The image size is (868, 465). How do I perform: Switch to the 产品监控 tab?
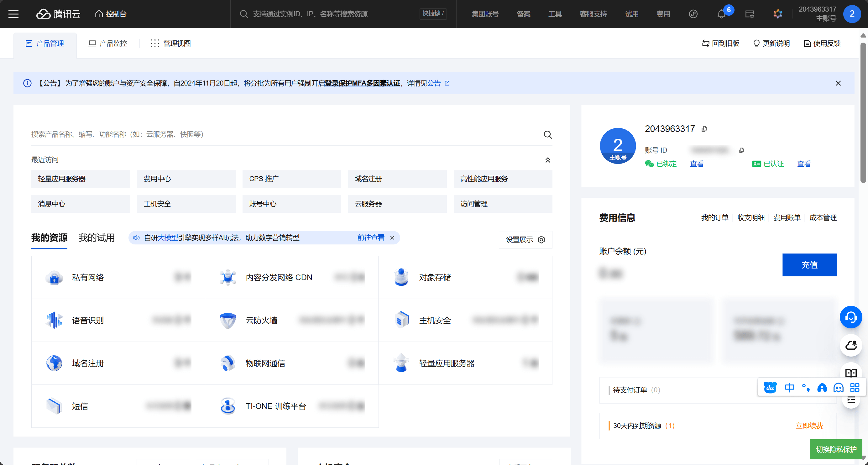(x=108, y=43)
